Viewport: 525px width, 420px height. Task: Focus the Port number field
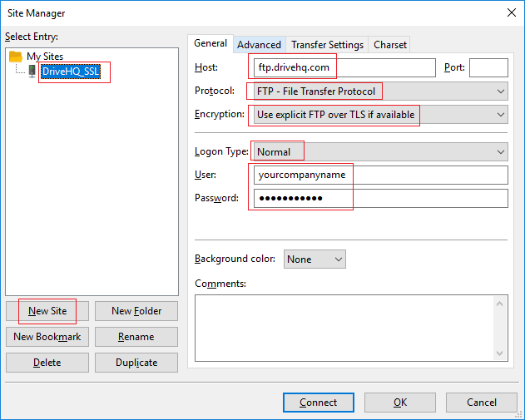pos(488,67)
